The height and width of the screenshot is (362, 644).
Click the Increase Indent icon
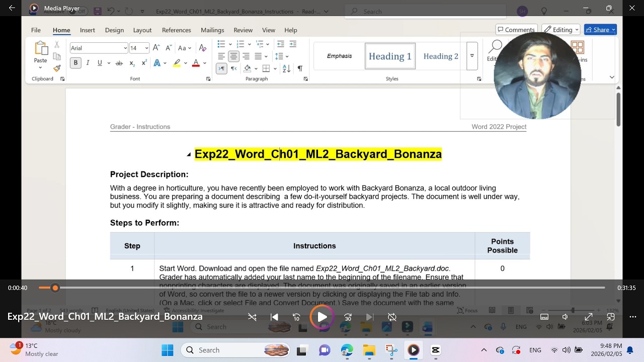[x=293, y=44]
